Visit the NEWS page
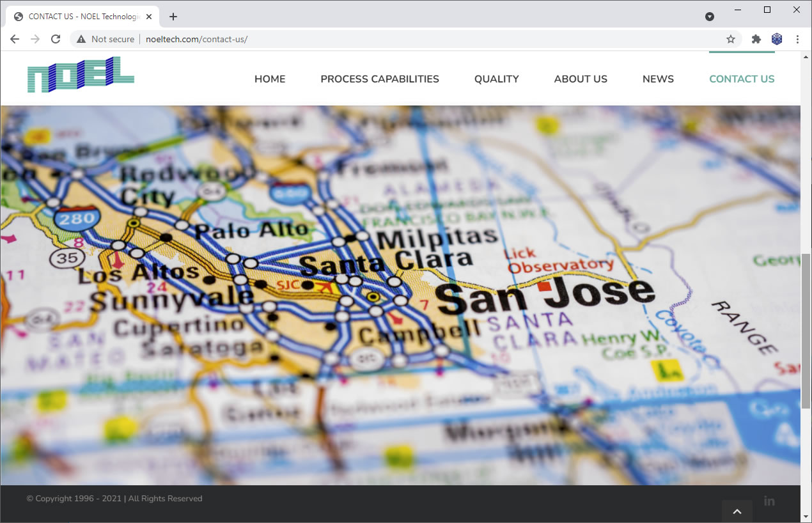 coord(658,79)
